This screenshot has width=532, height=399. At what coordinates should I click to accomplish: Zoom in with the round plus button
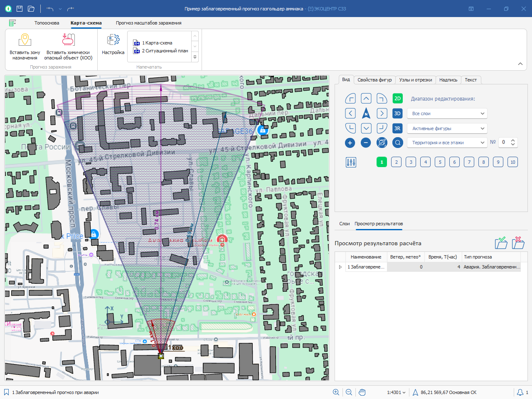(x=350, y=143)
